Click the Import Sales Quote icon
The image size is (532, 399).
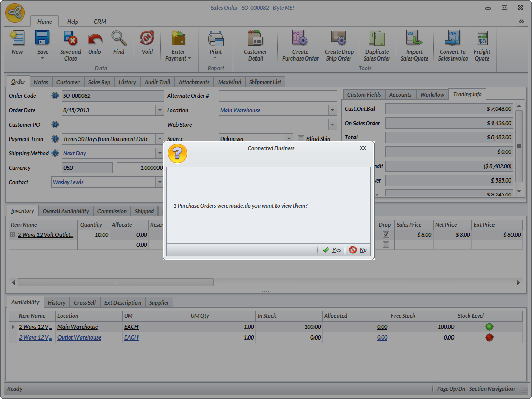coord(414,39)
